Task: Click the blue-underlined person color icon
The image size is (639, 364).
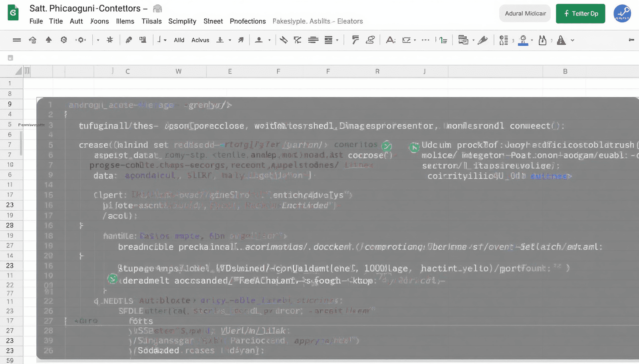Action: pos(523,40)
